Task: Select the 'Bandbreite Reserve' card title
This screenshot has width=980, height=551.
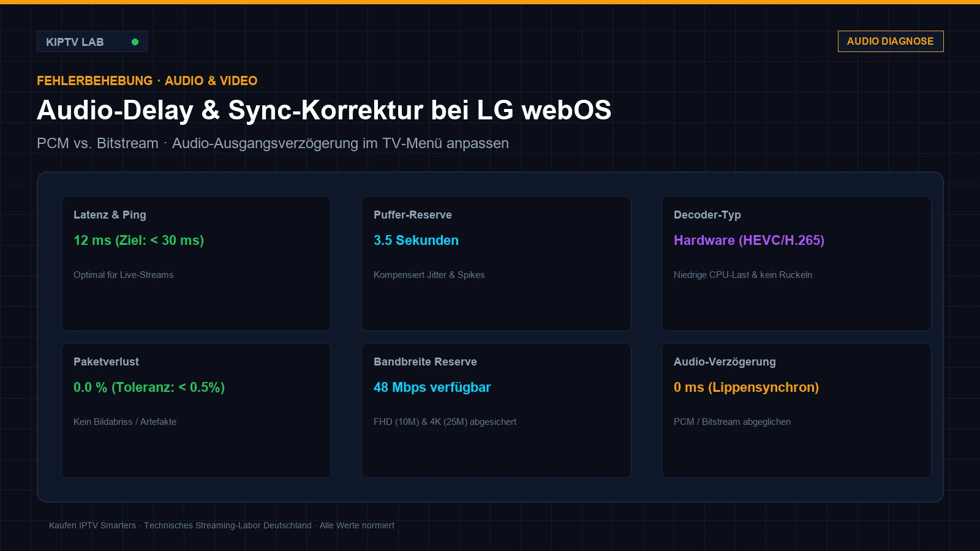Action: click(425, 362)
